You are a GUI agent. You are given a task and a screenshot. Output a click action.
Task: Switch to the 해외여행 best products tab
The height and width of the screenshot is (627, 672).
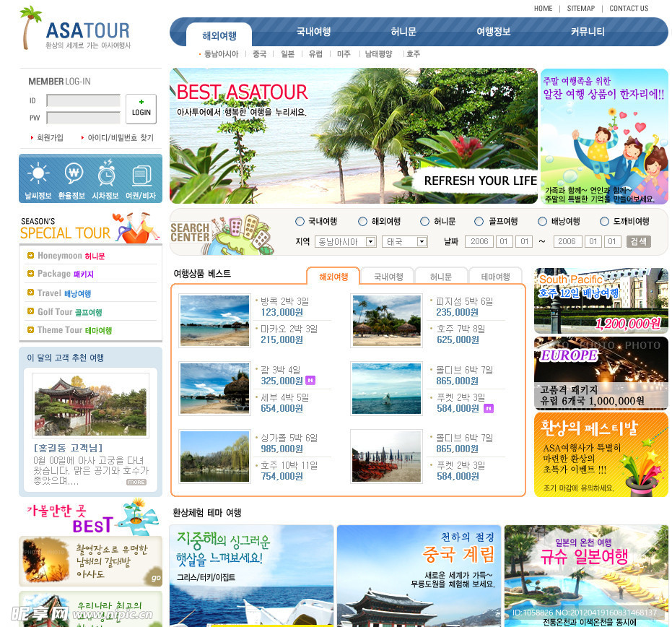point(333,277)
